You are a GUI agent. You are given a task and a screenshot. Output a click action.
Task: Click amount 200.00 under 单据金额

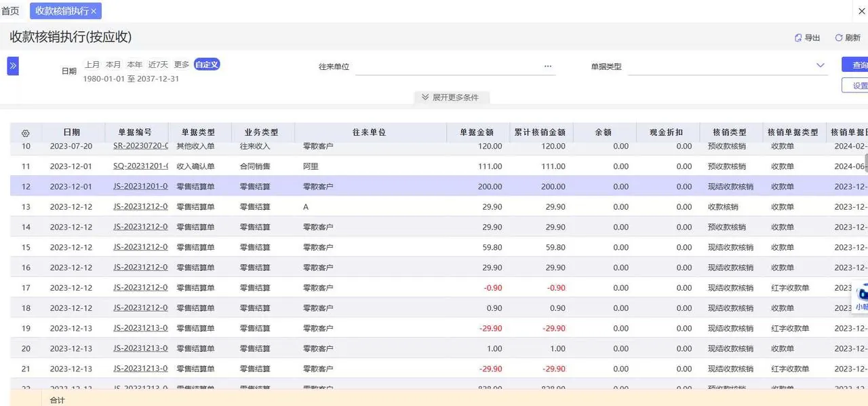tap(489, 187)
